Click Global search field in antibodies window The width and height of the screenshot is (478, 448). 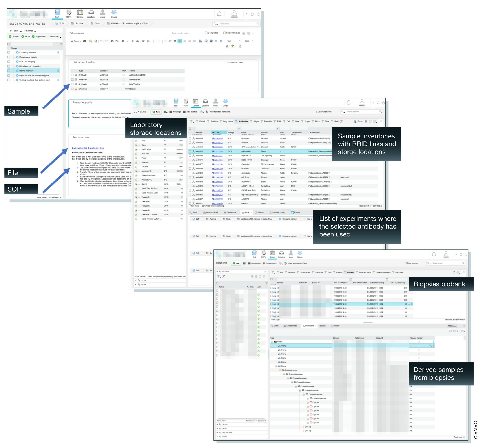coord(361,112)
